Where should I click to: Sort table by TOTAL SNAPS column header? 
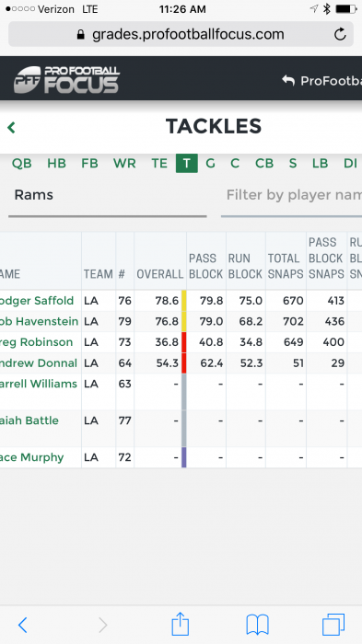click(x=286, y=266)
